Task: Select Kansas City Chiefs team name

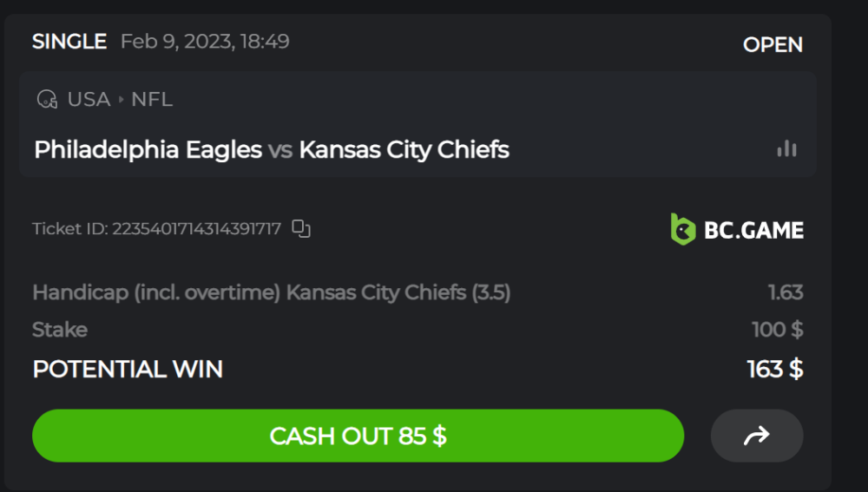Action: point(404,150)
